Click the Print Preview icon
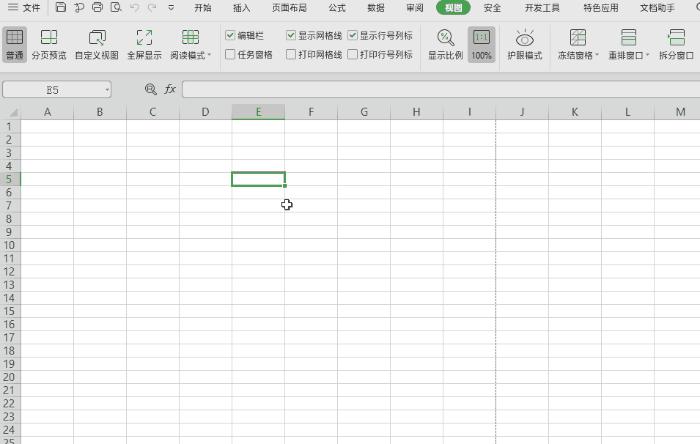700x444 pixels. (116, 7)
